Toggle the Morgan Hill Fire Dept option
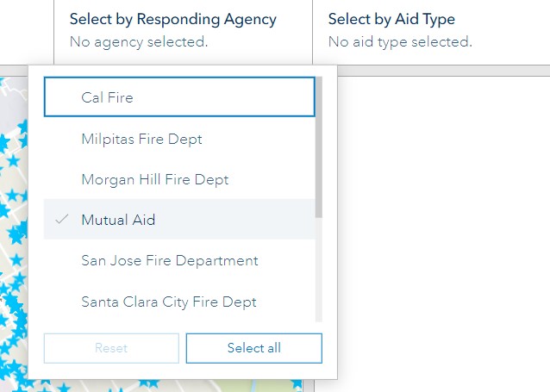Image resolution: width=550 pixels, height=392 pixels. (179, 179)
